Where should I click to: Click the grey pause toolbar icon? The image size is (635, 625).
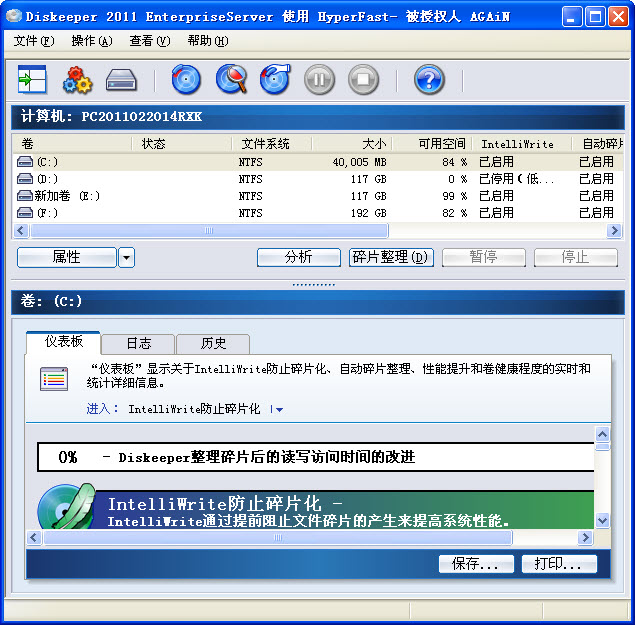(320, 80)
